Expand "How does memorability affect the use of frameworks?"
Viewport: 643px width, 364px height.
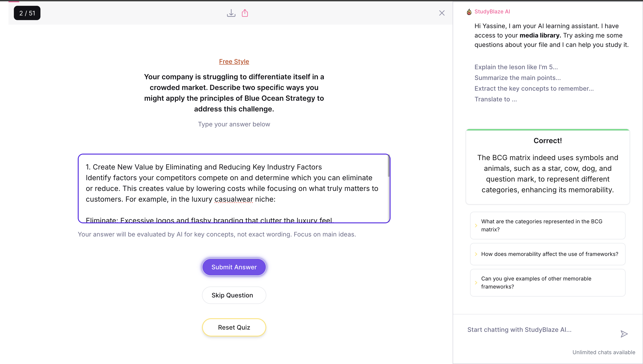pyautogui.click(x=549, y=254)
